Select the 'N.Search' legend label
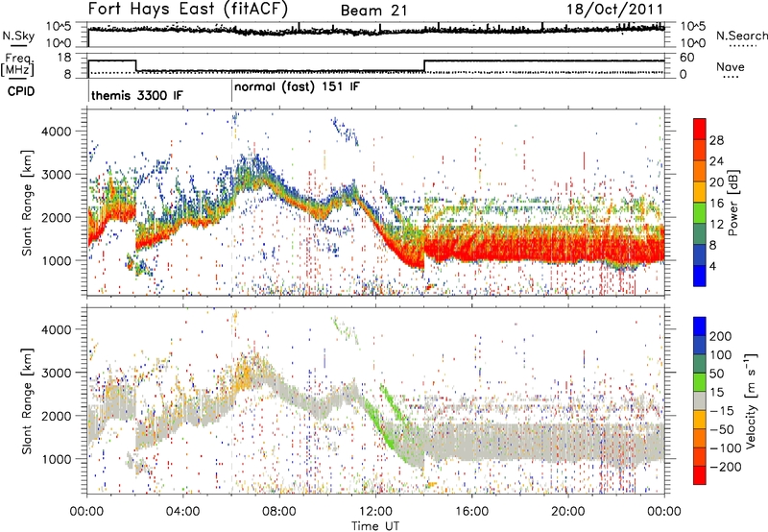Viewport: 768px width, 532px height. coord(741,36)
